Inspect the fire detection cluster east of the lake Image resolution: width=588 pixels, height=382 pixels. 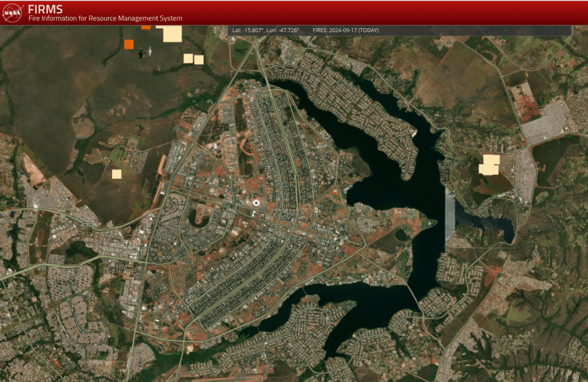490,165
